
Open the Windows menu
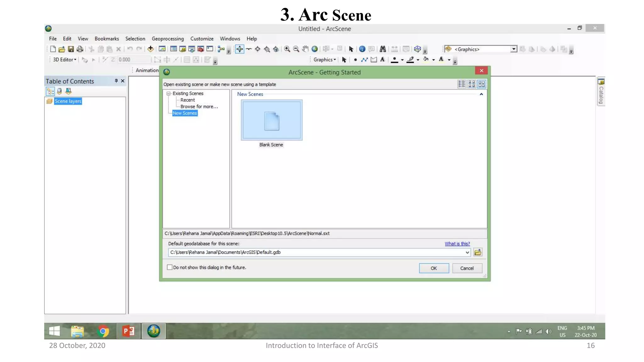pyautogui.click(x=230, y=39)
